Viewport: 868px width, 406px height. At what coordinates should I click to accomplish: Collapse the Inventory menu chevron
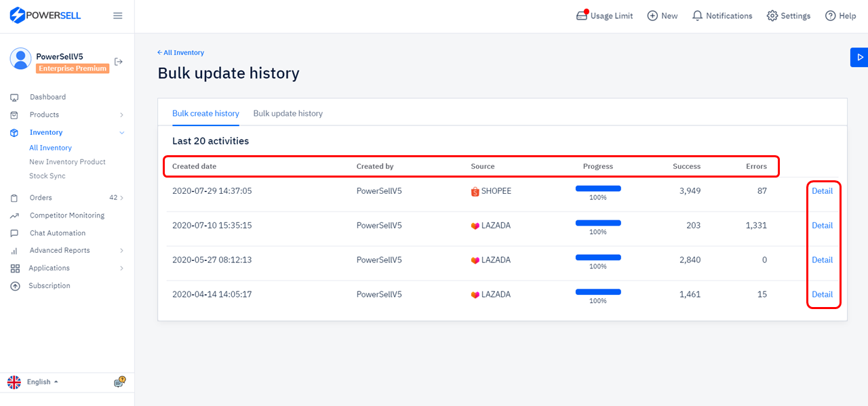pos(122,133)
